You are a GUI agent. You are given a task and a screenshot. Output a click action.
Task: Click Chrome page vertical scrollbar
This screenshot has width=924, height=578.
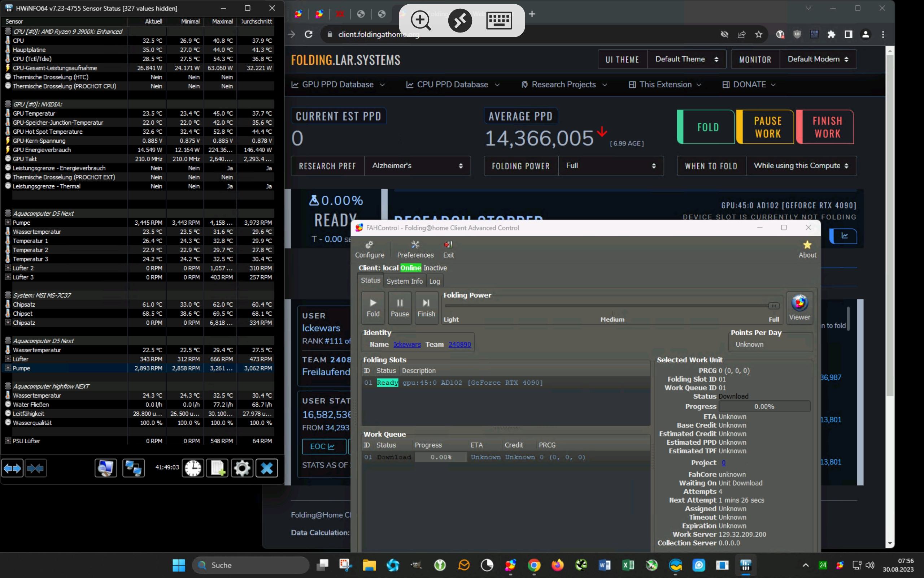click(x=890, y=225)
